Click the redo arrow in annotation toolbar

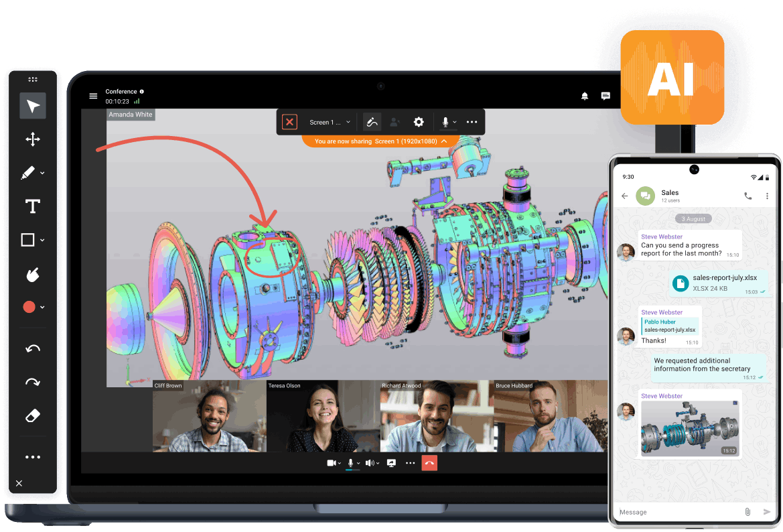[x=32, y=383]
